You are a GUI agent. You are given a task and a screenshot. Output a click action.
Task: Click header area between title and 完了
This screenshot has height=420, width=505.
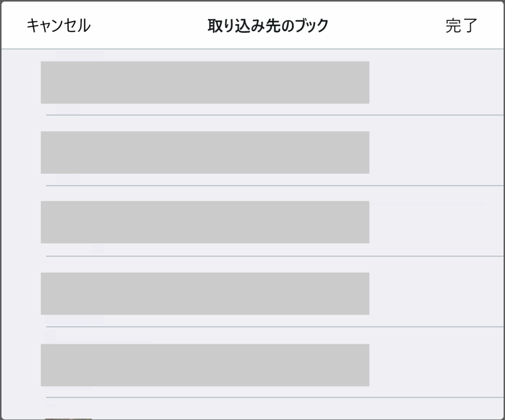point(386,25)
